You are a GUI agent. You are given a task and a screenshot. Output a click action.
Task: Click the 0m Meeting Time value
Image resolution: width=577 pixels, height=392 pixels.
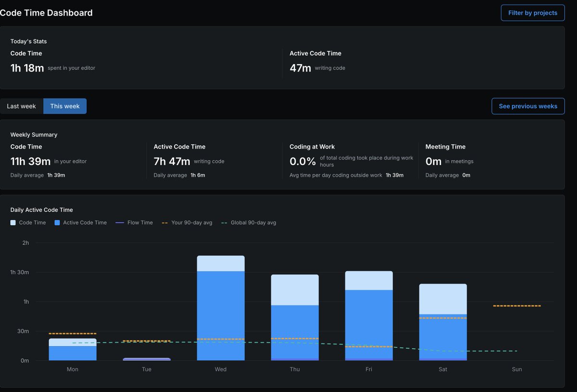pos(434,161)
